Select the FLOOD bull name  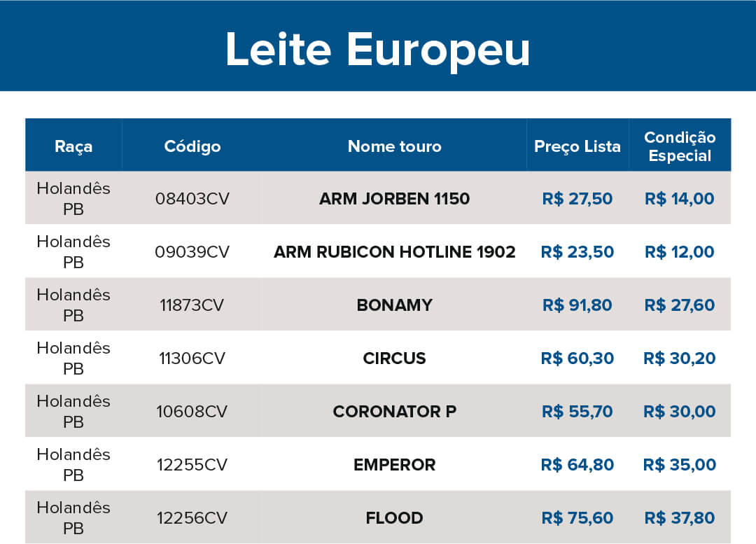pos(395,518)
